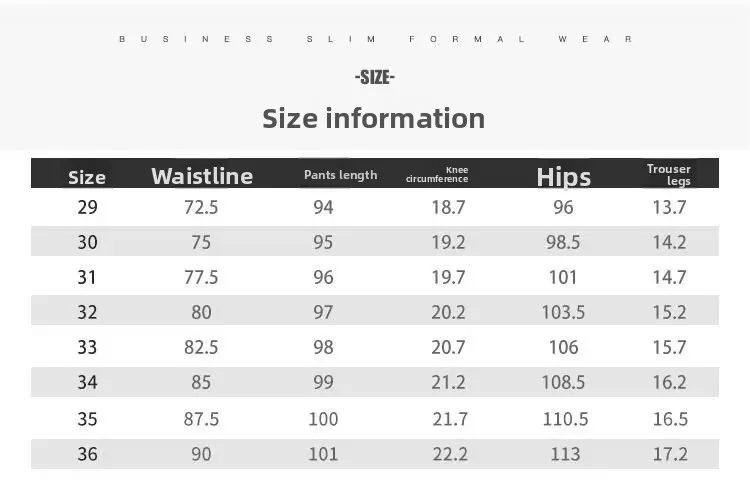Image resolution: width=750 pixels, height=485 pixels.
Task: Click the 19.2 knee circumference value
Action: [x=449, y=242]
